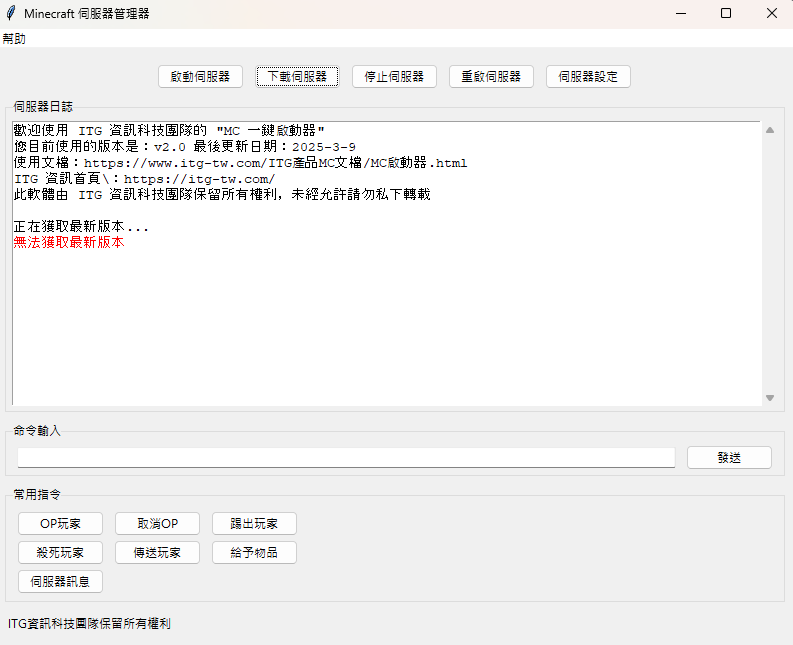The height and width of the screenshot is (645, 793).
Task: Click the 啟動伺服器 button
Action: [200, 77]
